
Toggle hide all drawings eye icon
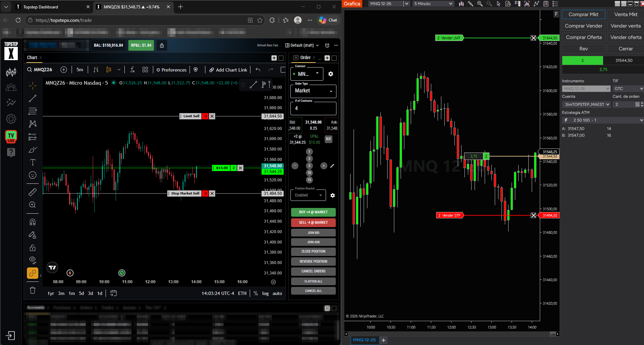pyautogui.click(x=33, y=260)
